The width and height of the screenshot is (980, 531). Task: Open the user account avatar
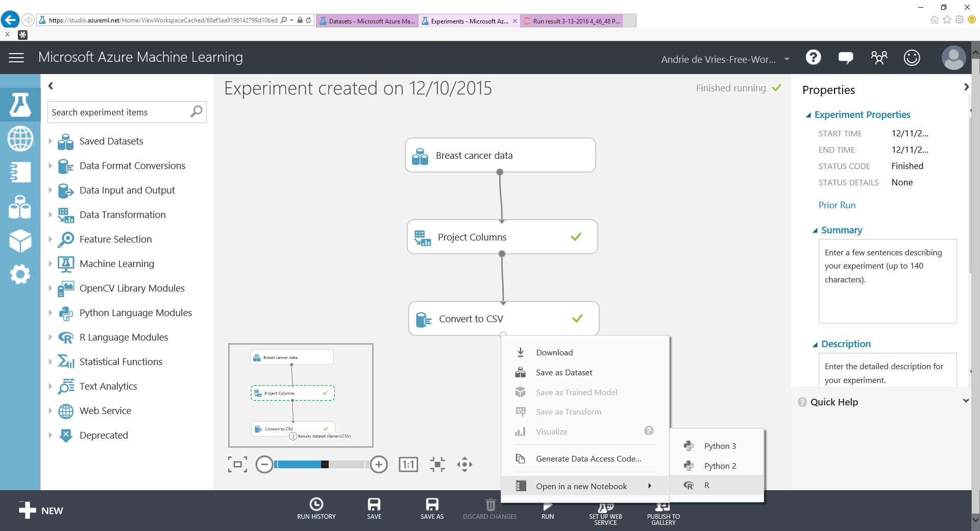click(953, 58)
